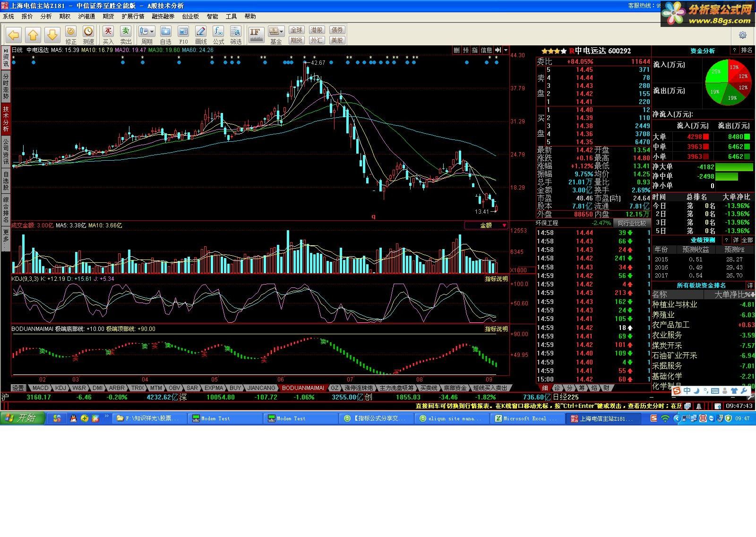The width and height of the screenshot is (756, 537).
Task: Click the 美股 market button
Action: coord(337,40)
